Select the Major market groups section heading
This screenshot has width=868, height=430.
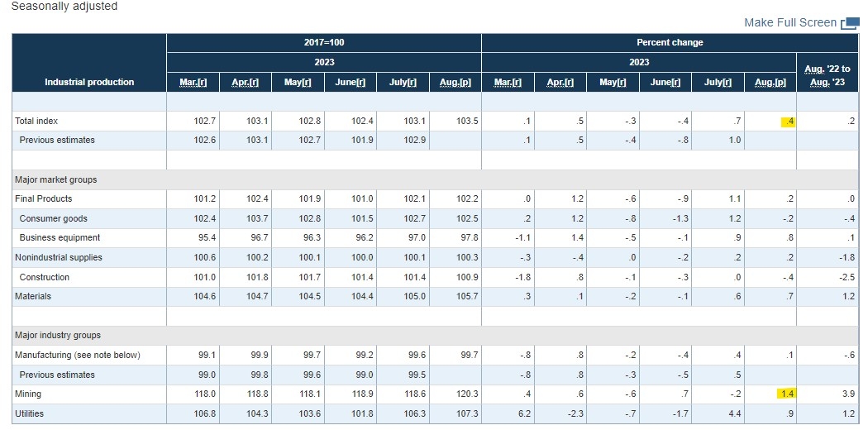point(55,179)
